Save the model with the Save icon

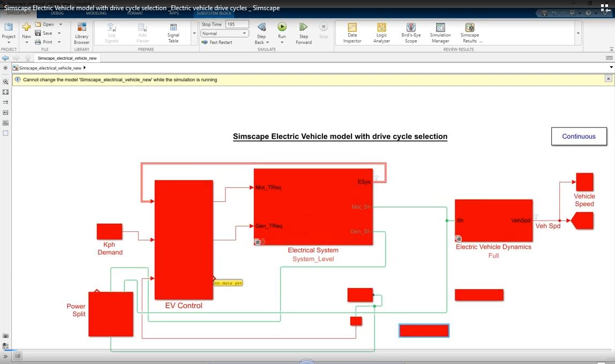pos(38,33)
